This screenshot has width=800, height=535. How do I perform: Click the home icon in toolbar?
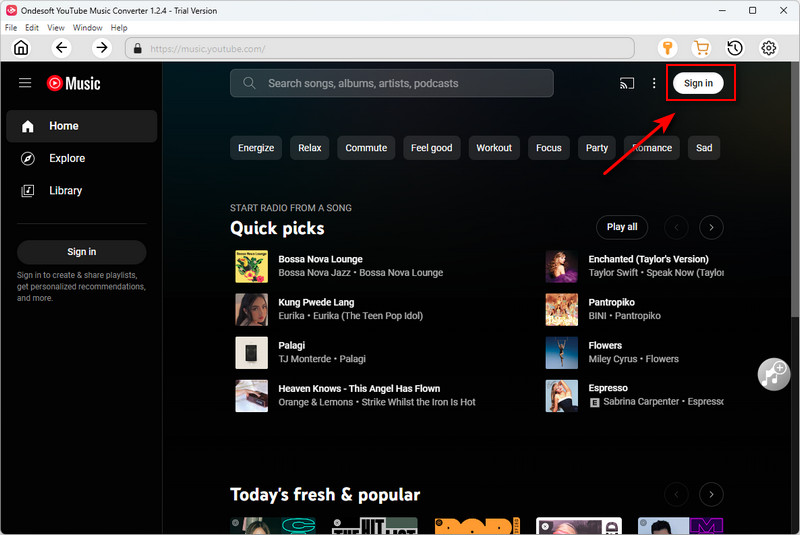pyautogui.click(x=21, y=48)
